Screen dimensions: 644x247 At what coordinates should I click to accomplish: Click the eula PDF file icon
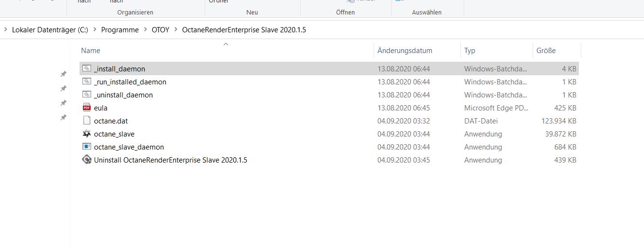[x=87, y=108]
